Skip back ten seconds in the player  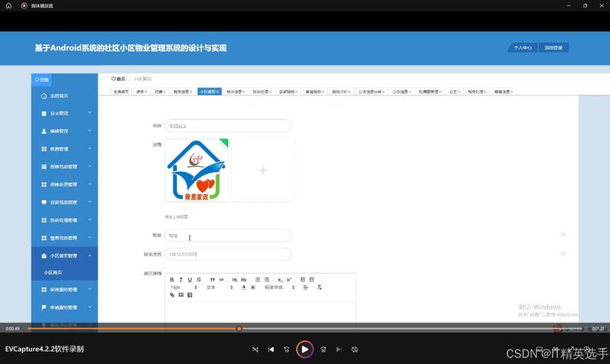pyautogui.click(x=287, y=349)
